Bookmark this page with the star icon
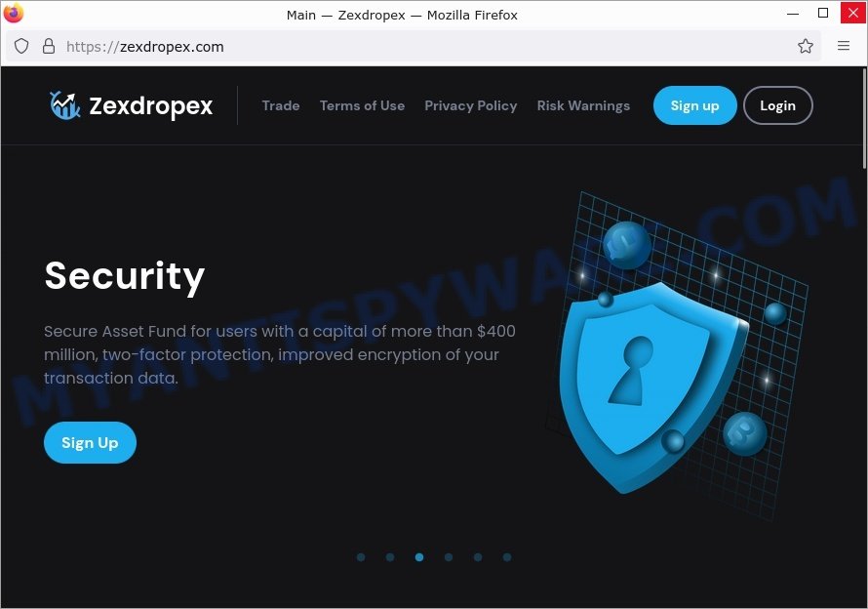This screenshot has width=868, height=609. 805,46
